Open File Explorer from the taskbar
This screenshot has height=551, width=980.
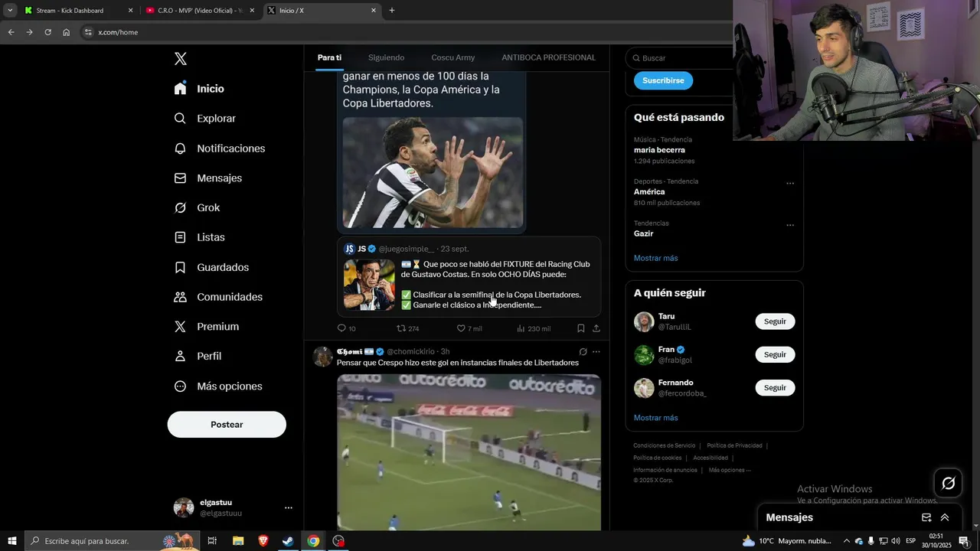(238, 541)
